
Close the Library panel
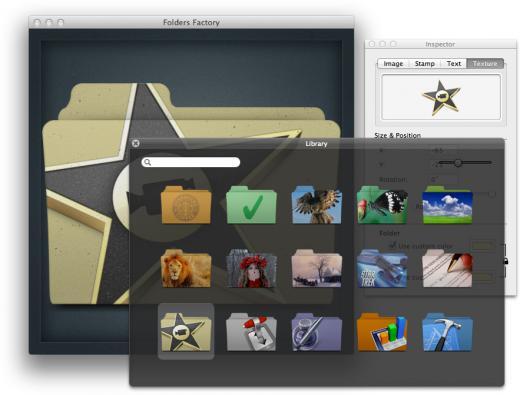[x=135, y=143]
